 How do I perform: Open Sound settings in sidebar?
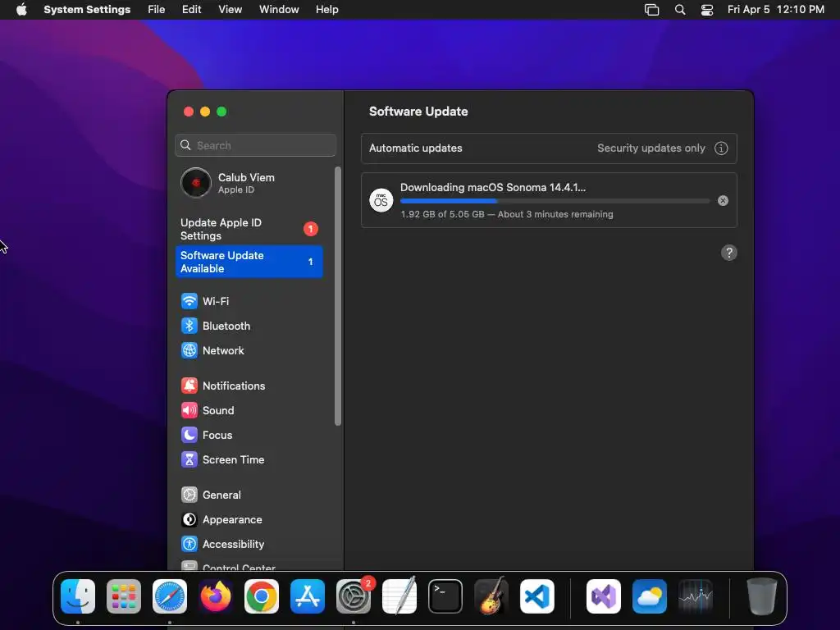coord(208,410)
